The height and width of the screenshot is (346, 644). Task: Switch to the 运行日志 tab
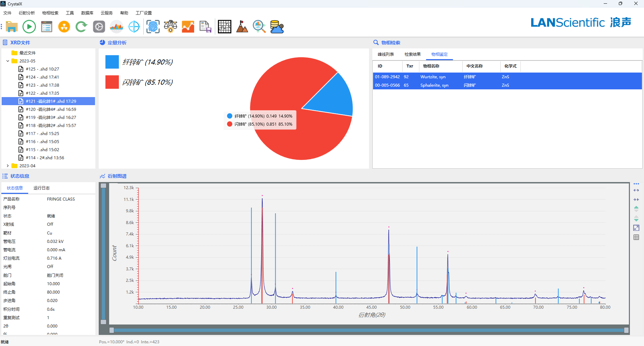pos(41,188)
